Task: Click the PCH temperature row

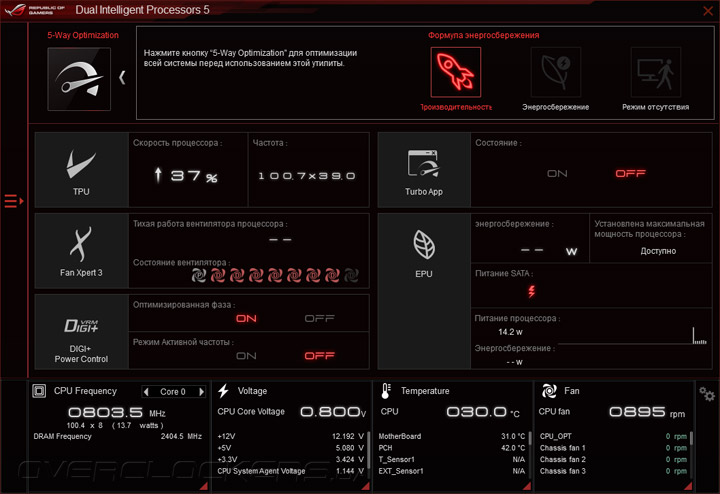Action: 452,448
